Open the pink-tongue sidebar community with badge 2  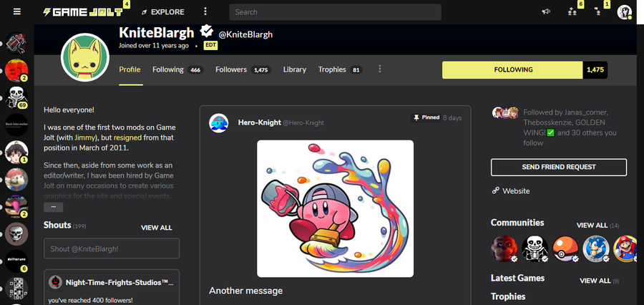(16, 206)
